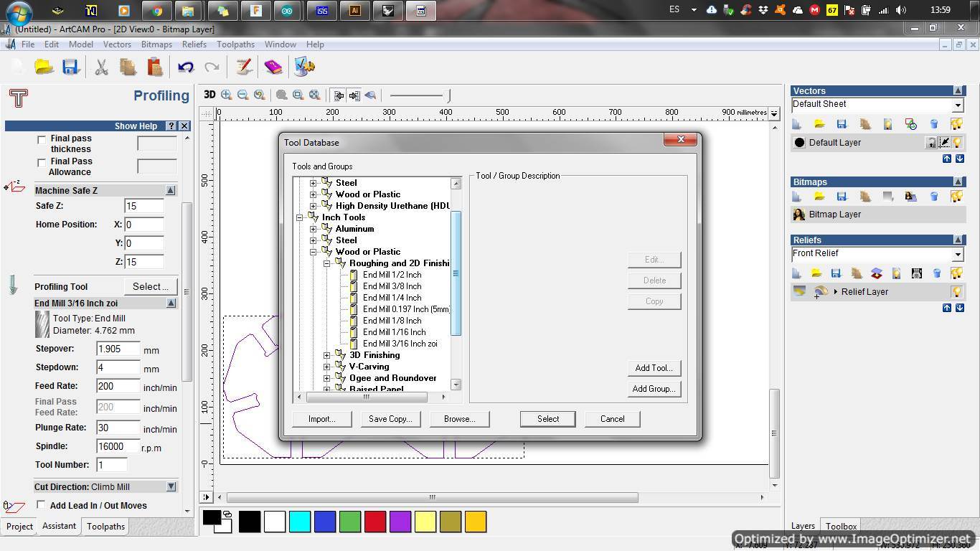Select the cyan color swatch
The height and width of the screenshot is (551, 980).
(300, 522)
